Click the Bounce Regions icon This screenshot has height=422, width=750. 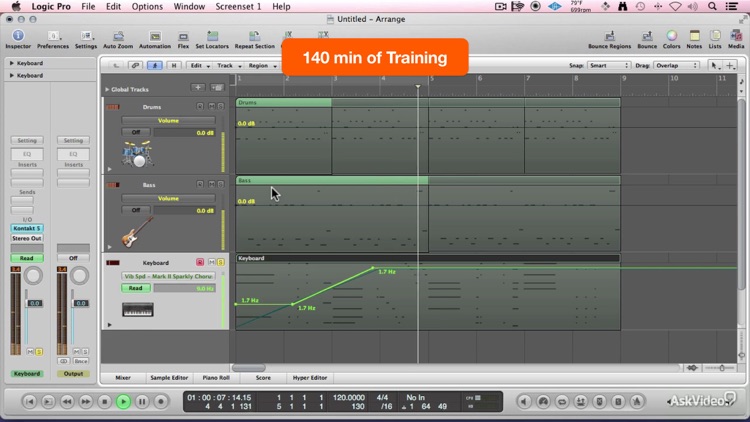609,39
